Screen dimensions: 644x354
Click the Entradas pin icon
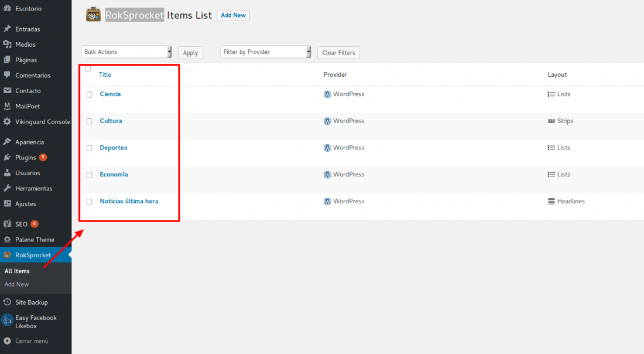tap(7, 29)
